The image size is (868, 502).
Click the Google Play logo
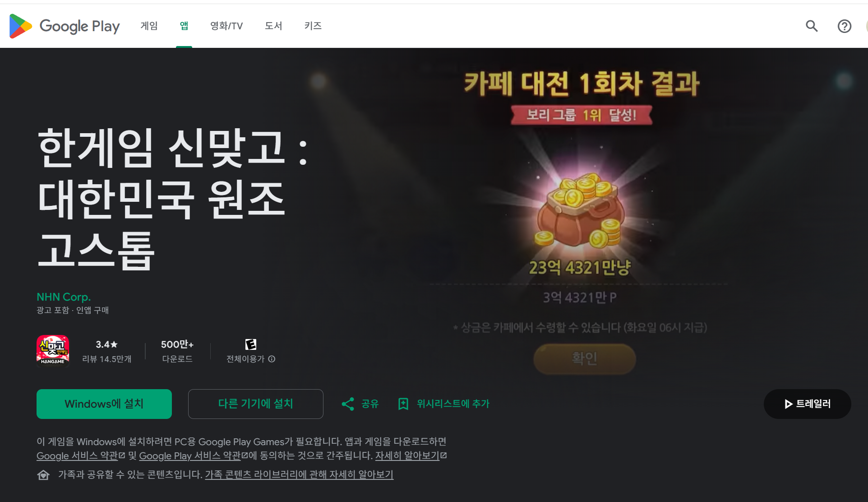(65, 26)
